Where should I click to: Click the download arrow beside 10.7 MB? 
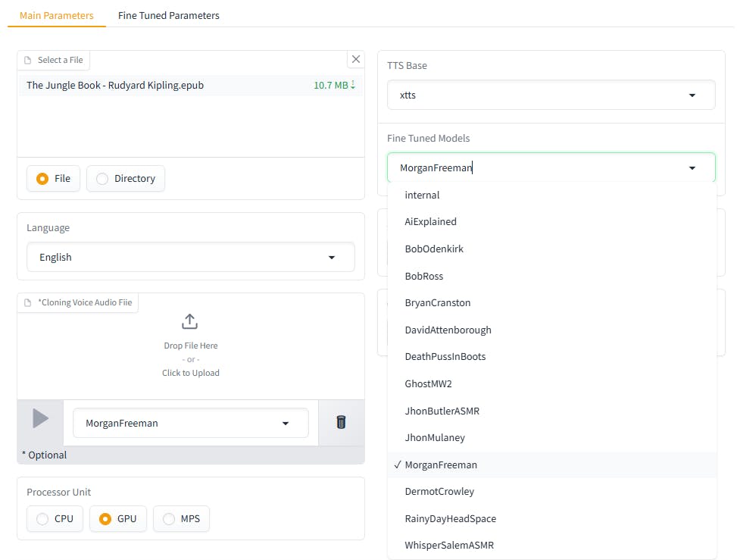coord(353,86)
